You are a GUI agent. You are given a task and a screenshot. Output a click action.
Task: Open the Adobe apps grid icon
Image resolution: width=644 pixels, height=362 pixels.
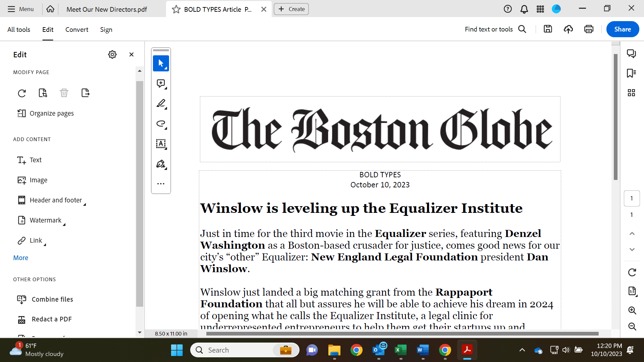(x=540, y=9)
